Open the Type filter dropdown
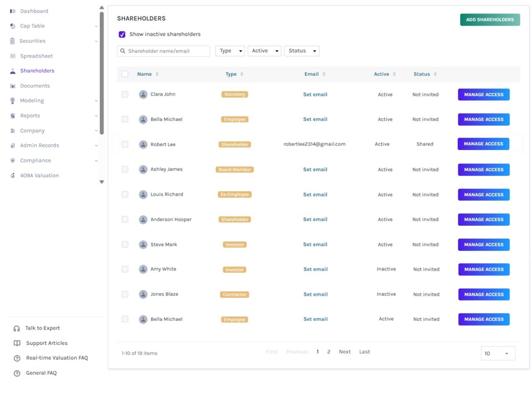This screenshot has width=532, height=394. point(230,51)
